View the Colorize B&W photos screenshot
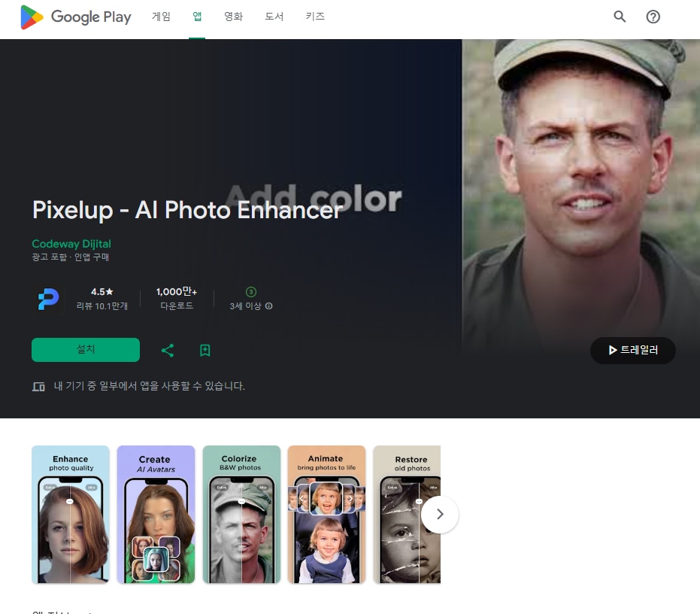This screenshot has height=614, width=700. pos(241,515)
